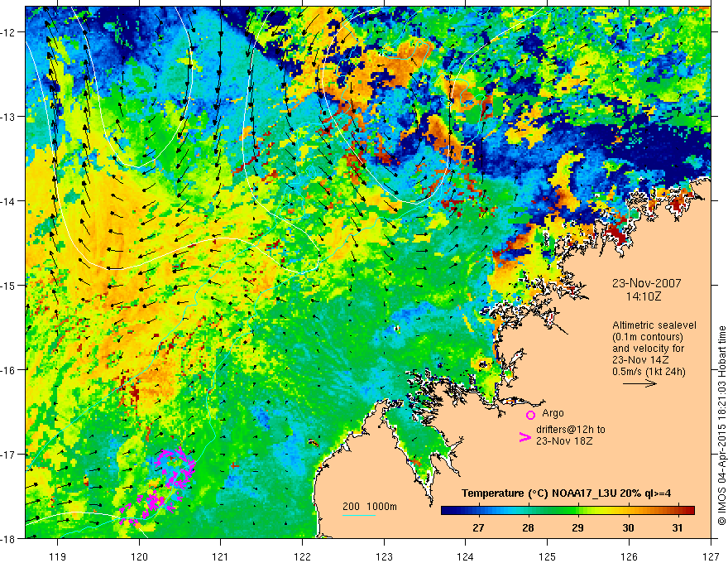Click the latitude axis label -18

(9, 538)
